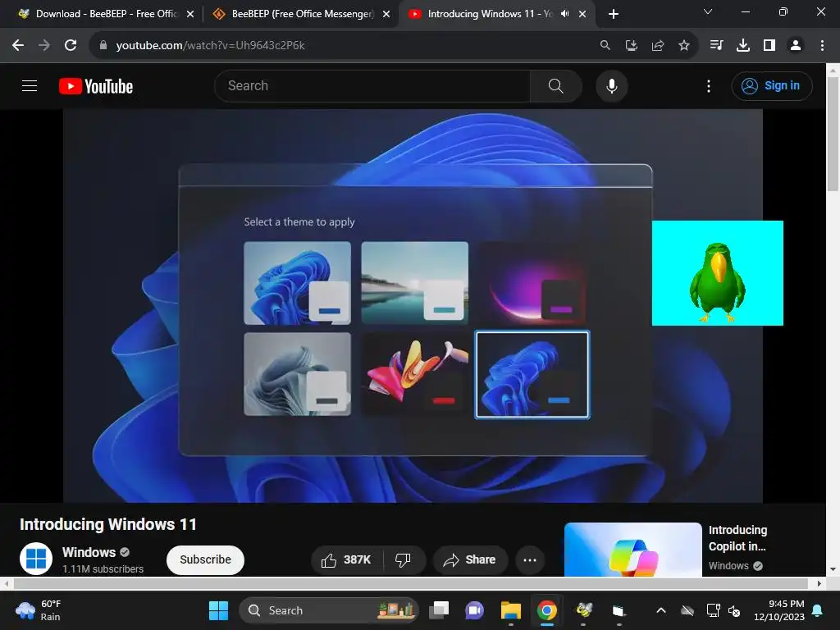Like the video with 387K likes
The height and width of the screenshot is (630, 840).
tap(347, 559)
